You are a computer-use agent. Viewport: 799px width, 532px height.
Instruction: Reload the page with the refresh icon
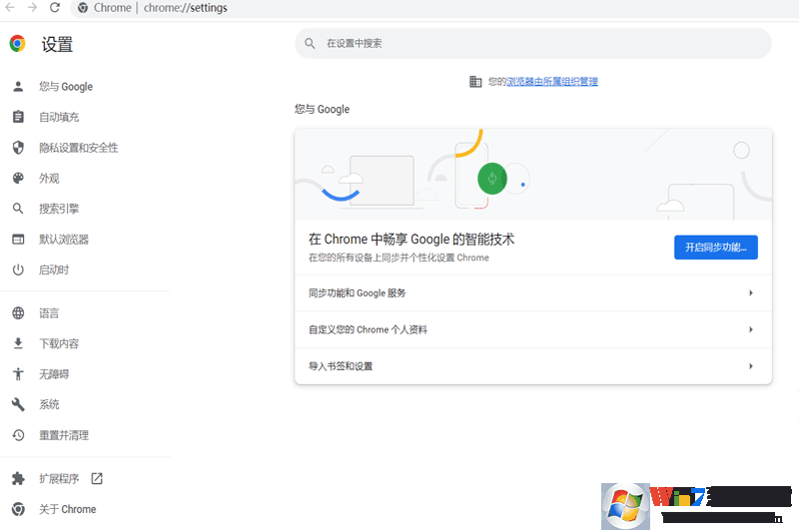point(55,8)
